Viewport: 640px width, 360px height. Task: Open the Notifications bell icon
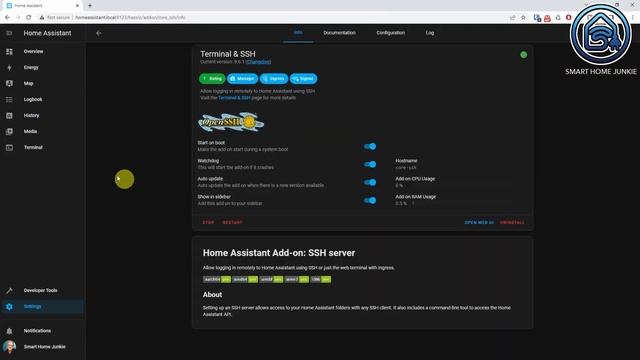point(9,331)
